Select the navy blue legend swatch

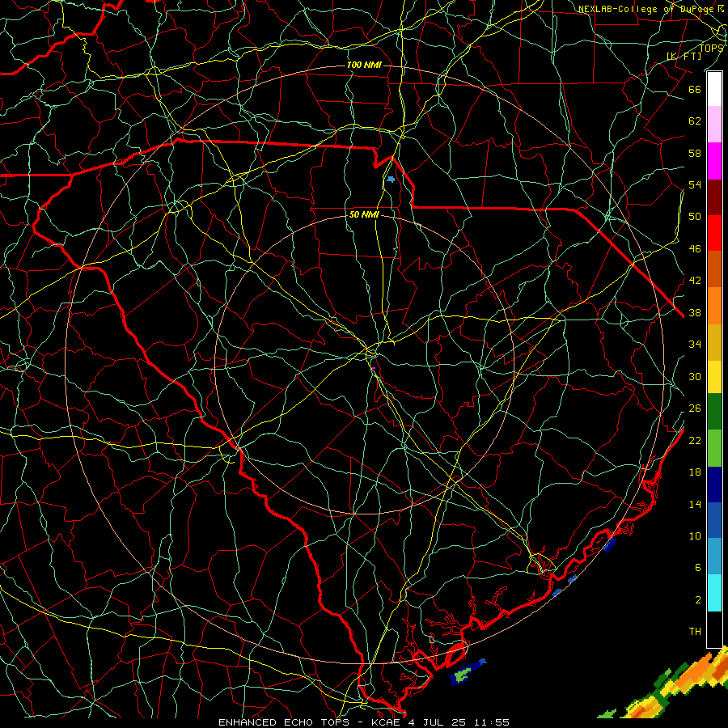(714, 485)
